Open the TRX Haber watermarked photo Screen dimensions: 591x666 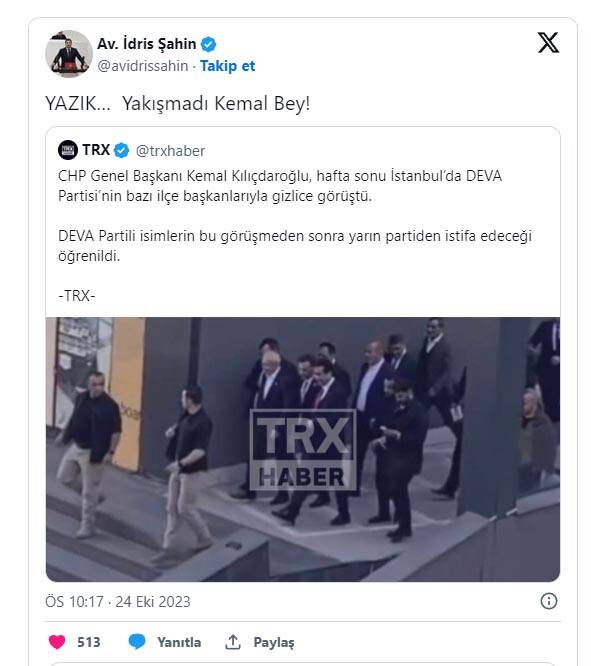303,449
